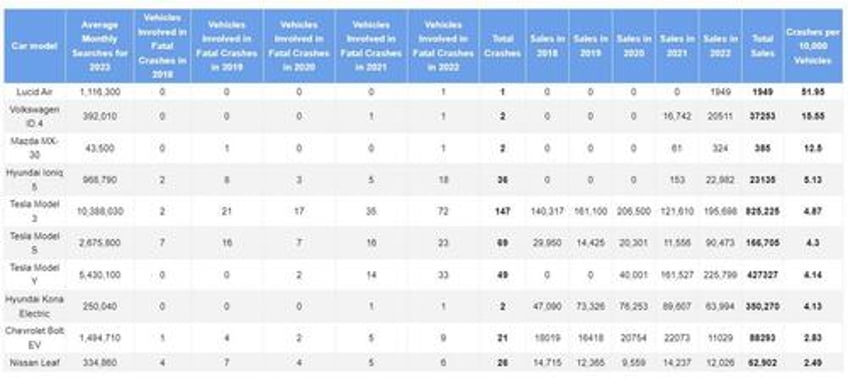Click Tesla Model S crash rate '4.3'
Viewport: 848px width, 378px height.
pyautogui.click(x=813, y=243)
